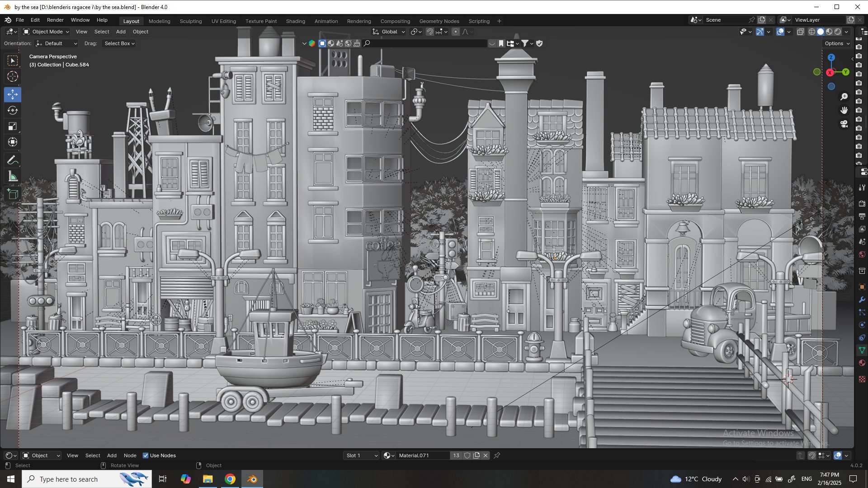Open the node editor Node menu
Image resolution: width=868 pixels, height=488 pixels.
(x=130, y=455)
